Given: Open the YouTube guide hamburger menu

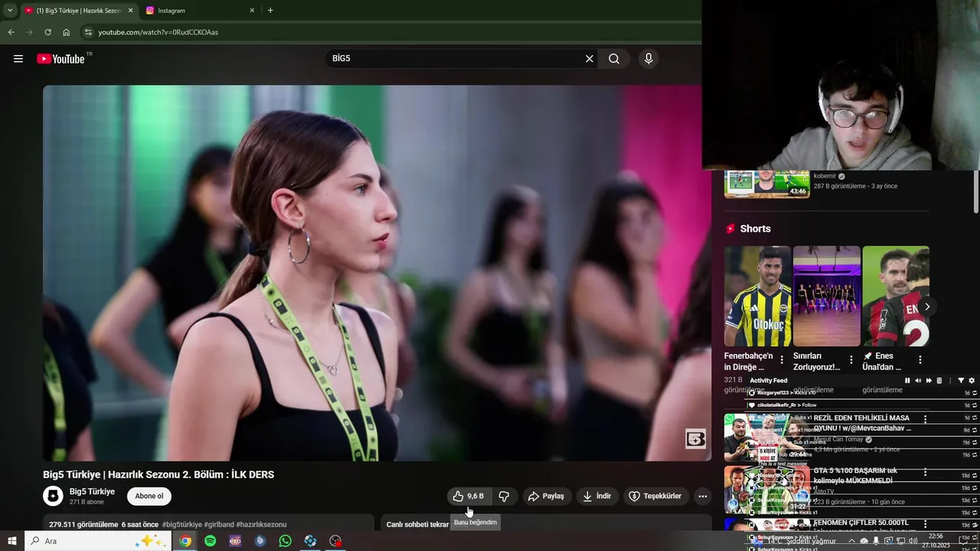Looking at the screenshot, I should 18,59.
